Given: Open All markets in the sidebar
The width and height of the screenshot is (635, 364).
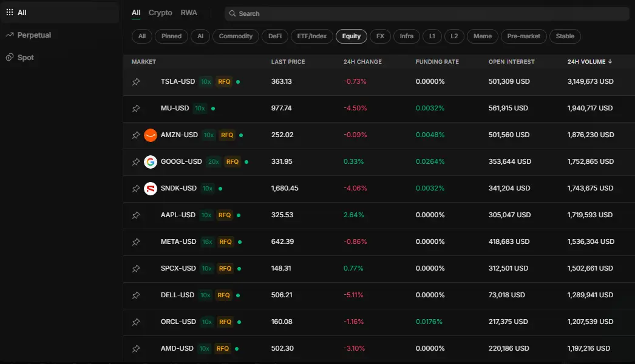Looking at the screenshot, I should coord(60,13).
